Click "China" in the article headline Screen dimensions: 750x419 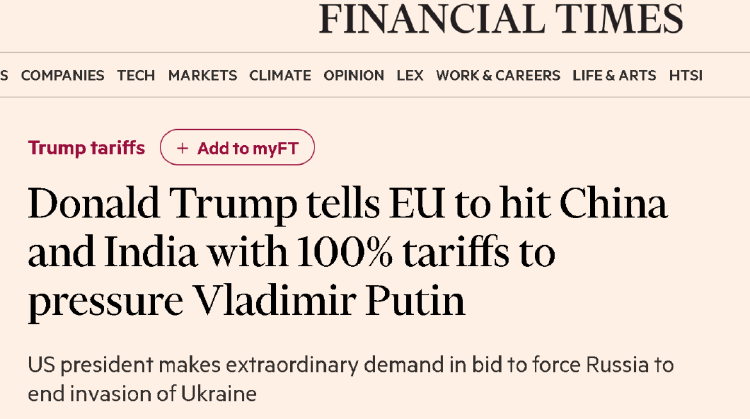click(613, 205)
